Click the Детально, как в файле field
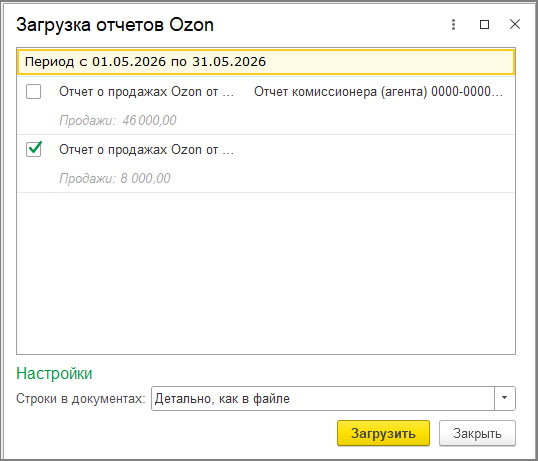This screenshot has width=538, height=461. coord(323,398)
